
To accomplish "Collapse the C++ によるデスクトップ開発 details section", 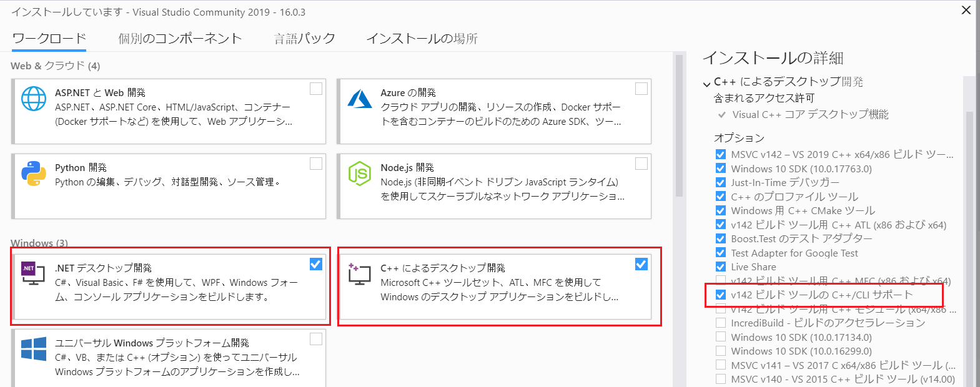I will pyautogui.click(x=706, y=83).
